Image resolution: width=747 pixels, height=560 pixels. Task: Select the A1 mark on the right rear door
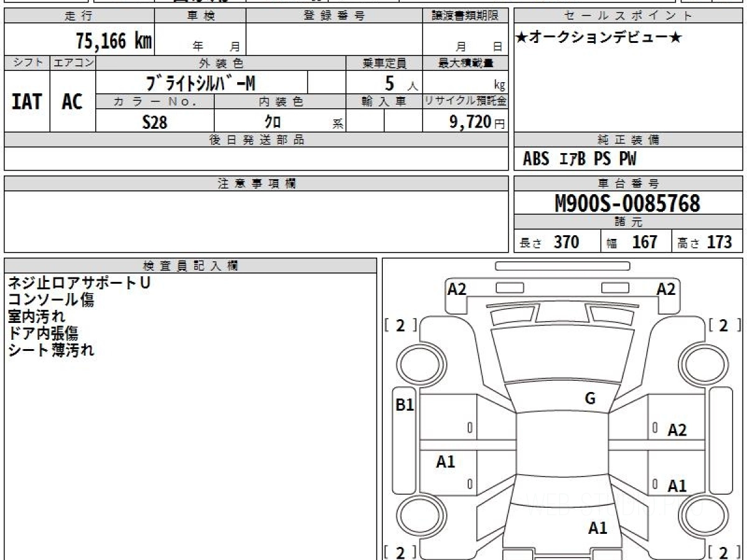(x=677, y=486)
